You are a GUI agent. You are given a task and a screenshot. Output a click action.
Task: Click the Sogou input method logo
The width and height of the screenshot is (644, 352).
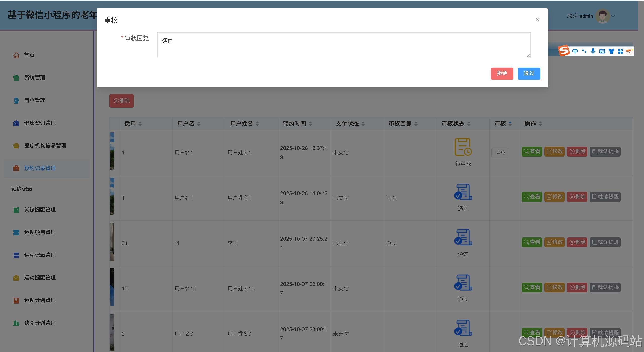[x=564, y=51]
